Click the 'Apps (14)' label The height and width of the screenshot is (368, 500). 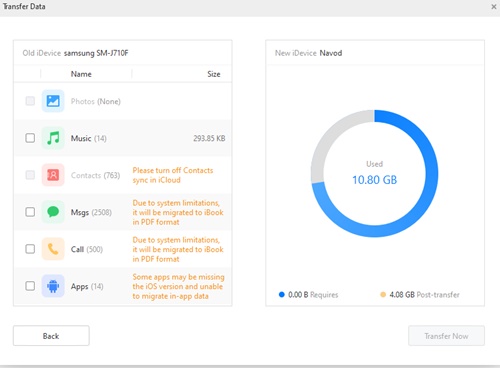pos(87,286)
